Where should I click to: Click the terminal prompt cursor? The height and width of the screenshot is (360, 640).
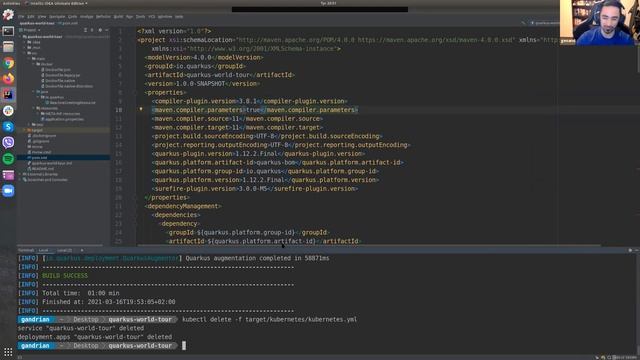184,346
